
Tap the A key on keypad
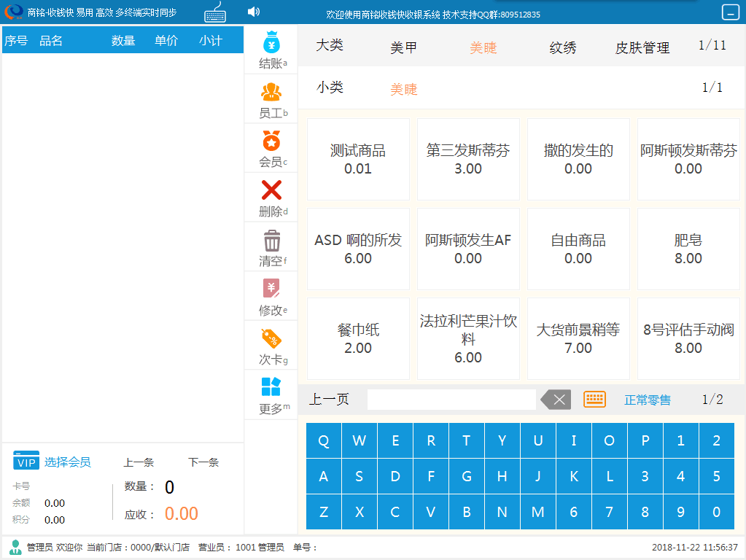pos(324,476)
